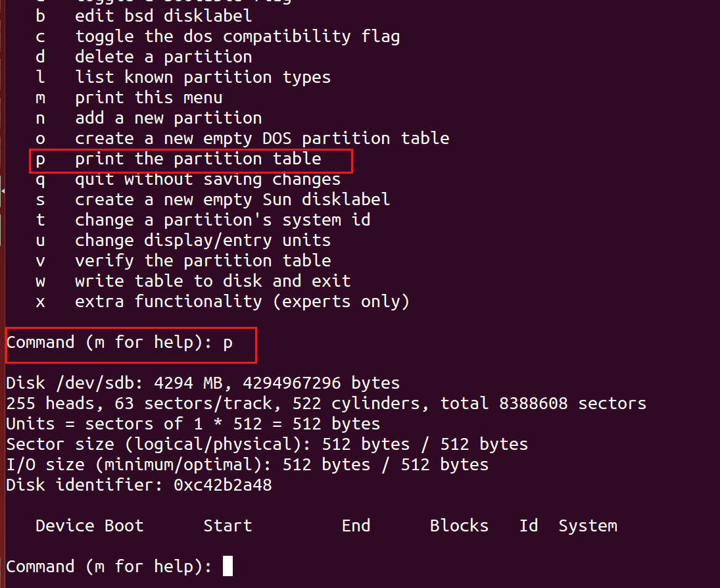The height and width of the screenshot is (588, 720).
Task: Click the 'System' column header
Action: [588, 526]
